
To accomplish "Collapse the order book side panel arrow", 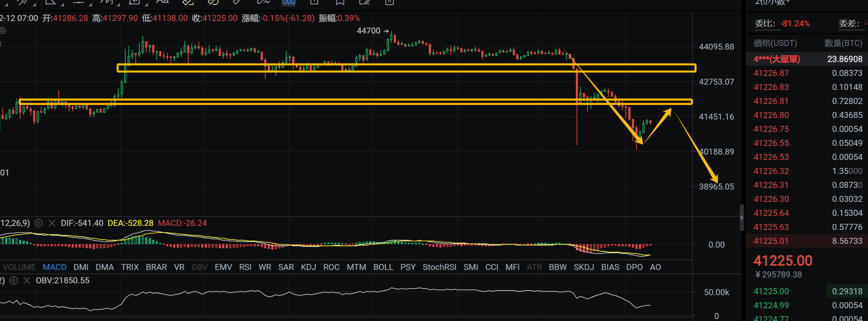I will (742, 218).
